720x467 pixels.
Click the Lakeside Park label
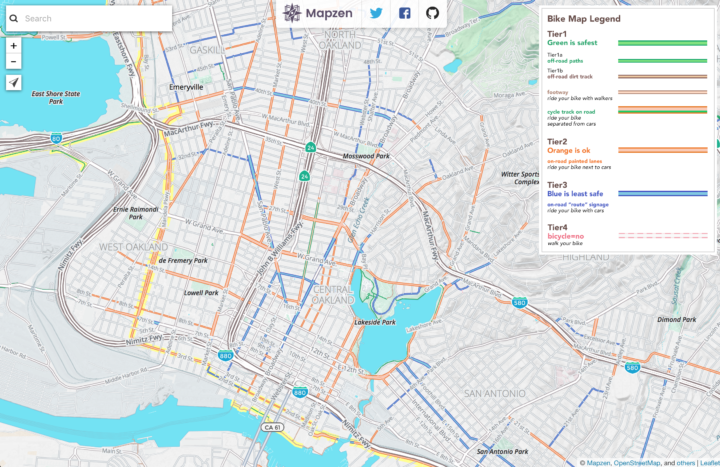click(375, 322)
